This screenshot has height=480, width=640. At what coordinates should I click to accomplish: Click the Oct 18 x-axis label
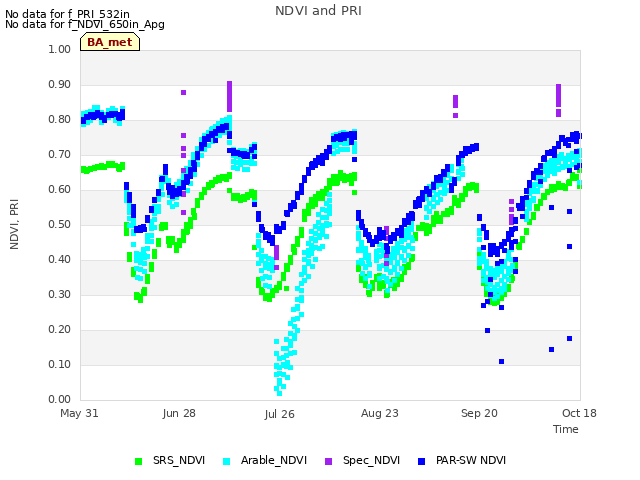579,413
